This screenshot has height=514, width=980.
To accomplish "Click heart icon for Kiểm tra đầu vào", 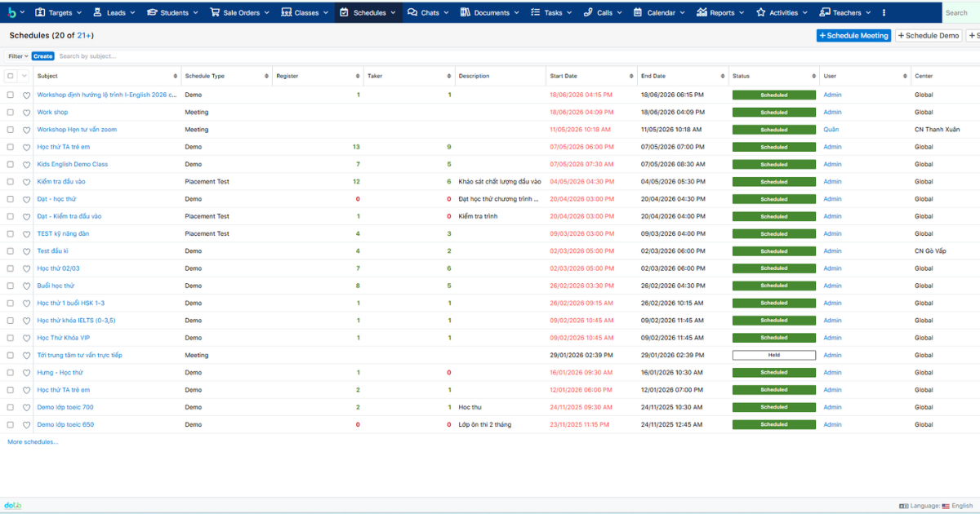I will click(26, 182).
